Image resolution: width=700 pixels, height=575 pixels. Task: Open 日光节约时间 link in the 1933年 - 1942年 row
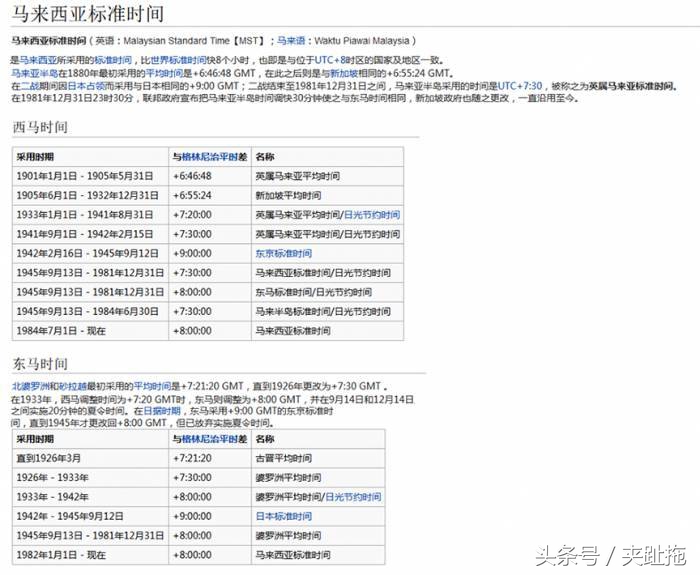pos(353,497)
